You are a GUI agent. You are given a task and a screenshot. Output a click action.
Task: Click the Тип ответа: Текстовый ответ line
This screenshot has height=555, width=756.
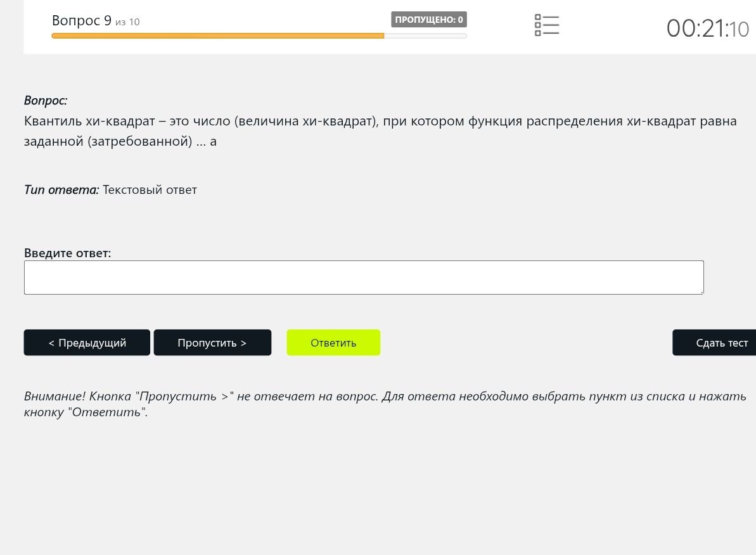110,189
